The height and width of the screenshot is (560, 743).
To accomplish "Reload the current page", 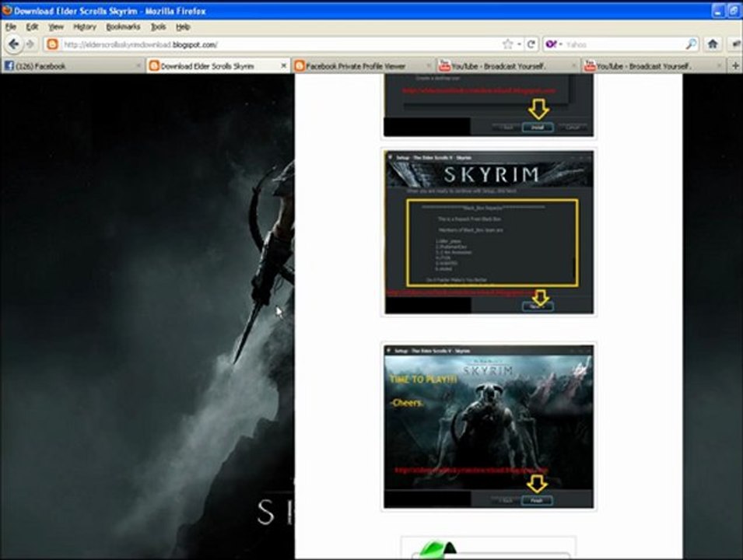I will 531,44.
